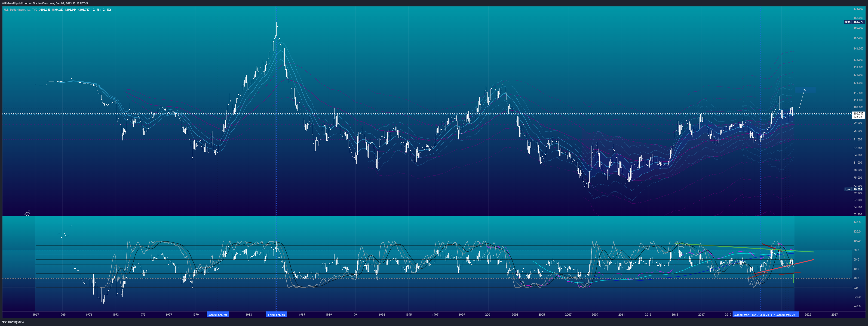Click the high value H104.233 in legend

(x=58, y=9)
